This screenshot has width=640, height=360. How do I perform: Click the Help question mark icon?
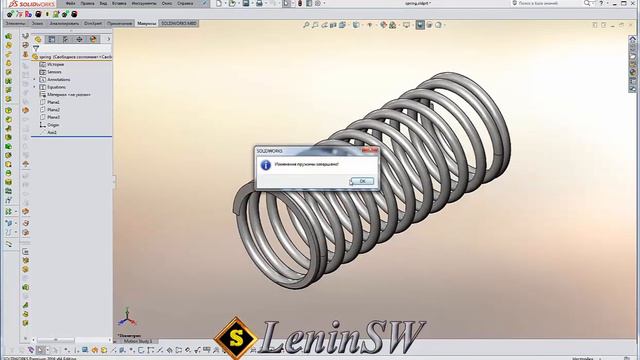click(x=601, y=3)
